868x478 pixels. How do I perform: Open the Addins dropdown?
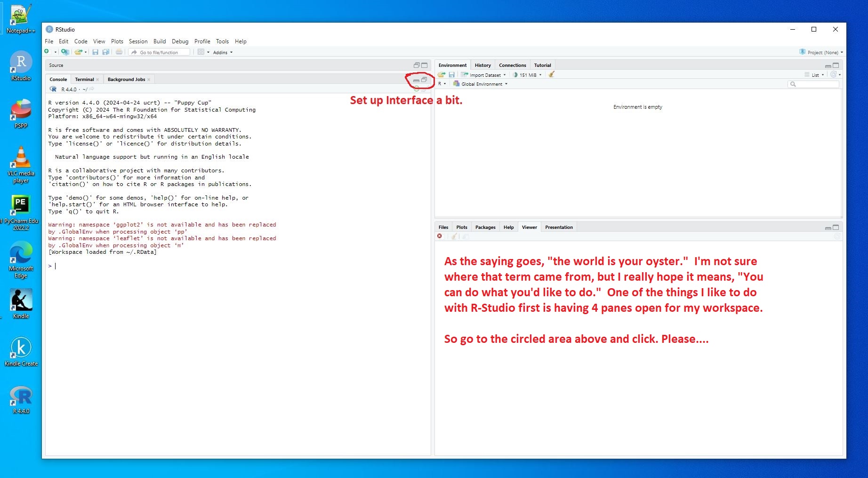[223, 52]
